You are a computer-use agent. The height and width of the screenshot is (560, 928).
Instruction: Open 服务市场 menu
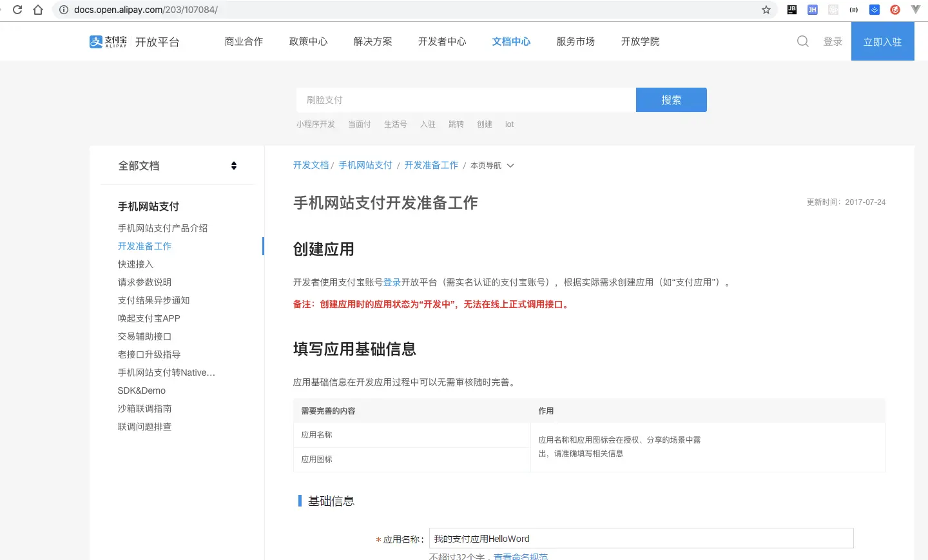point(576,41)
